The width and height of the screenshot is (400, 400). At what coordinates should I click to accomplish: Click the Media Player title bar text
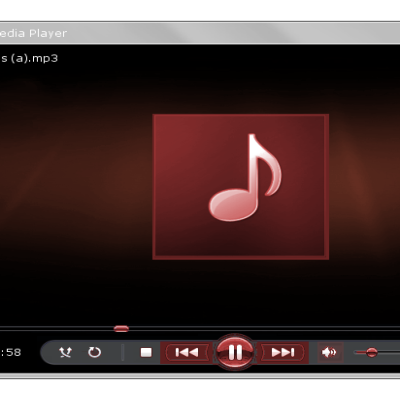(33, 33)
